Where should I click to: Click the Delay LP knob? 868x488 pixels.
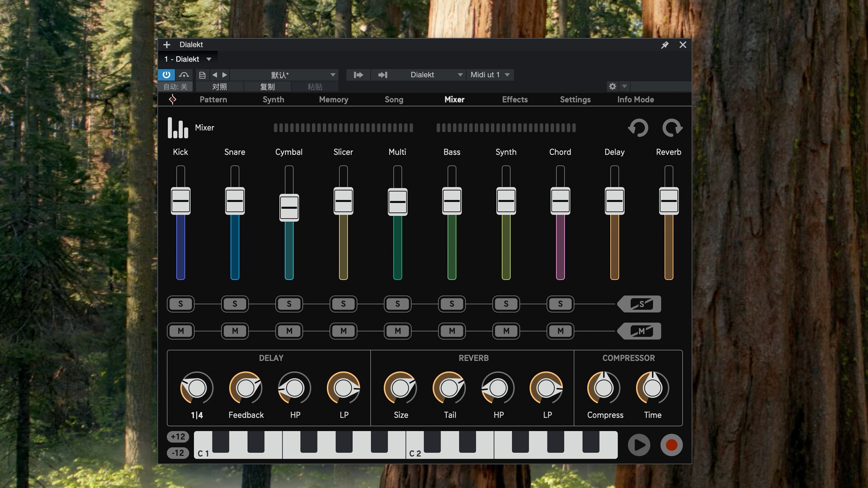coord(344,388)
